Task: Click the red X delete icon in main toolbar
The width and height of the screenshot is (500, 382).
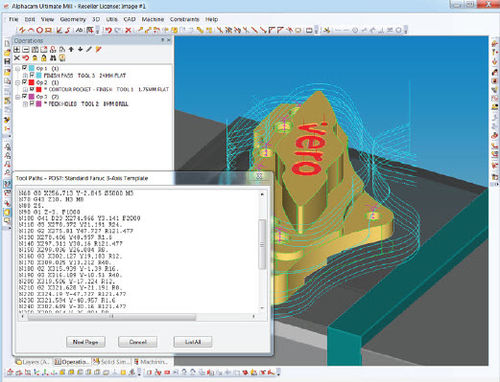Action: pos(128,30)
